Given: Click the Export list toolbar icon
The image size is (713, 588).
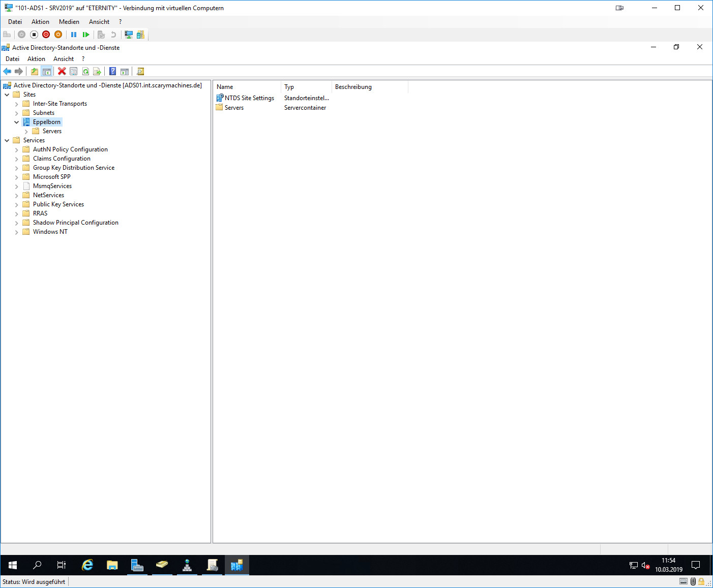Looking at the screenshot, I should tap(97, 71).
